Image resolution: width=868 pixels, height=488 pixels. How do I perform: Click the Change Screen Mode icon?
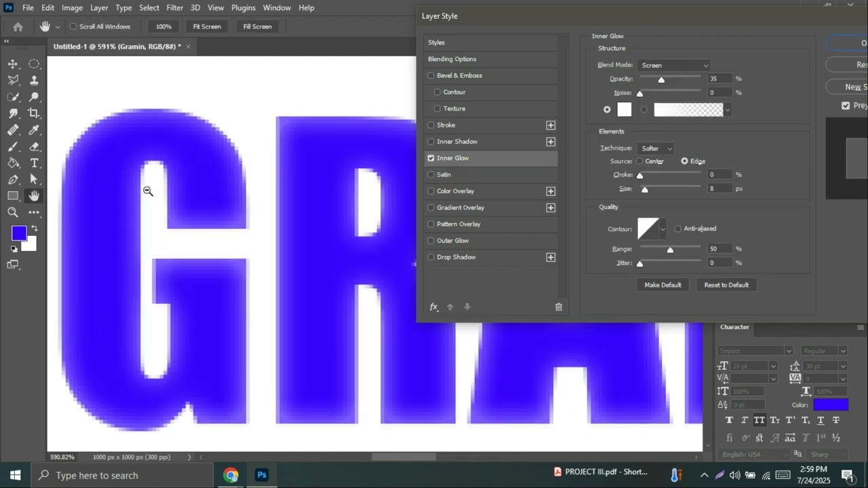(x=13, y=264)
